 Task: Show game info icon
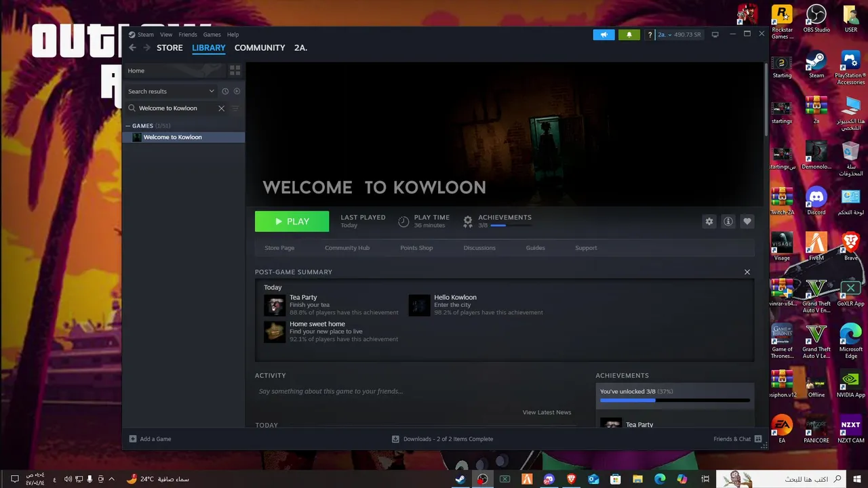pyautogui.click(x=728, y=221)
